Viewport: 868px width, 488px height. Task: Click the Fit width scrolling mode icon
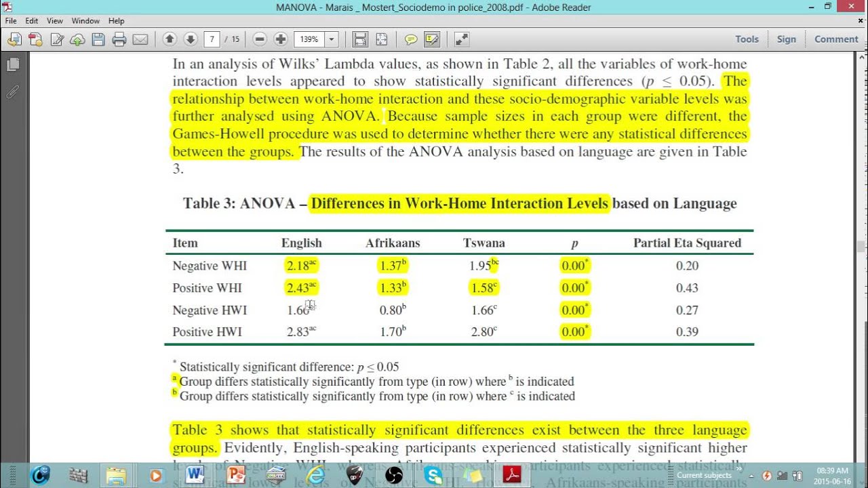click(x=360, y=39)
